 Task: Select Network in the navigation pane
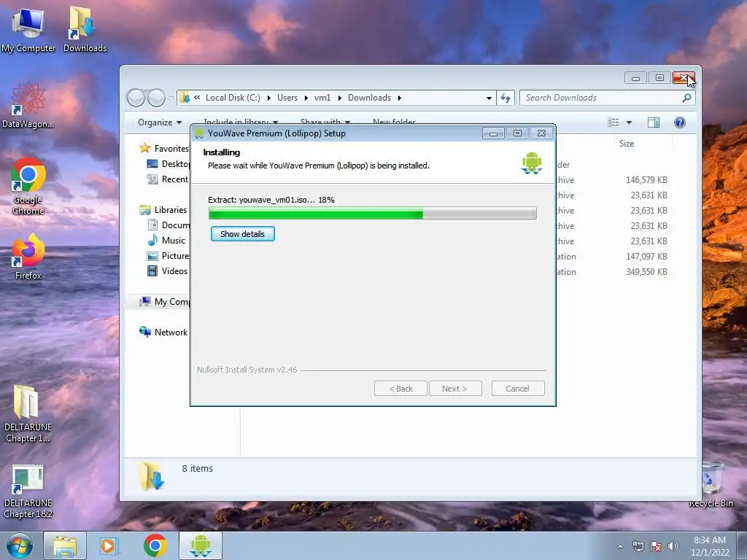click(163, 332)
